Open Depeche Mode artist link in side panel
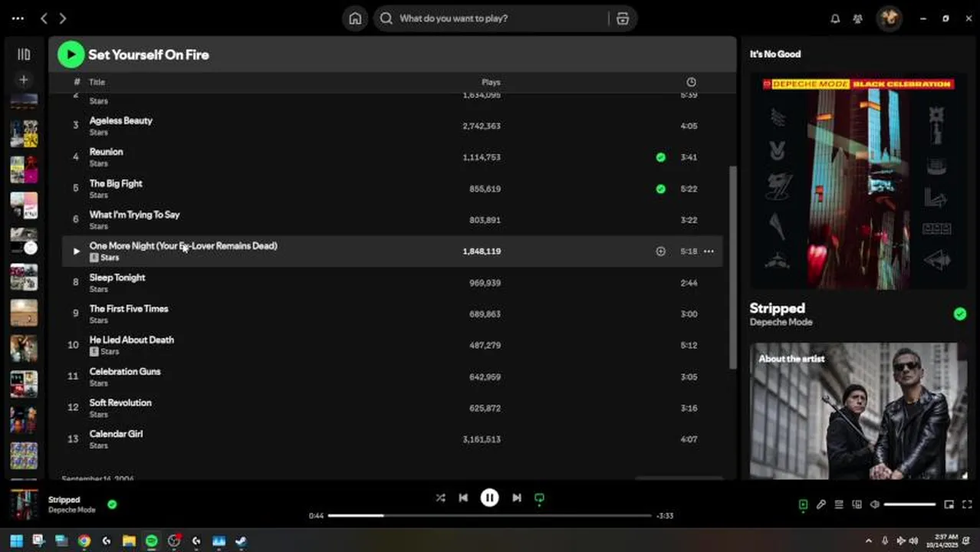 (781, 322)
